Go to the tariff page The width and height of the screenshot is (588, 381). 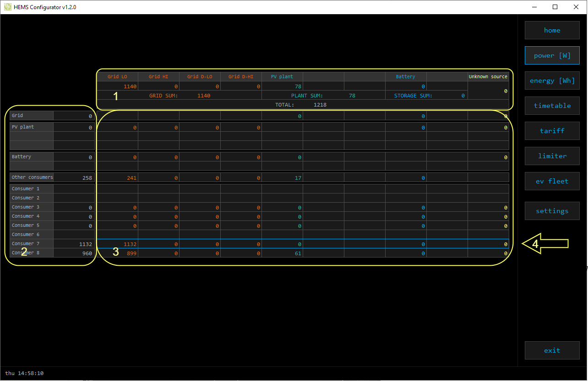[x=552, y=131]
